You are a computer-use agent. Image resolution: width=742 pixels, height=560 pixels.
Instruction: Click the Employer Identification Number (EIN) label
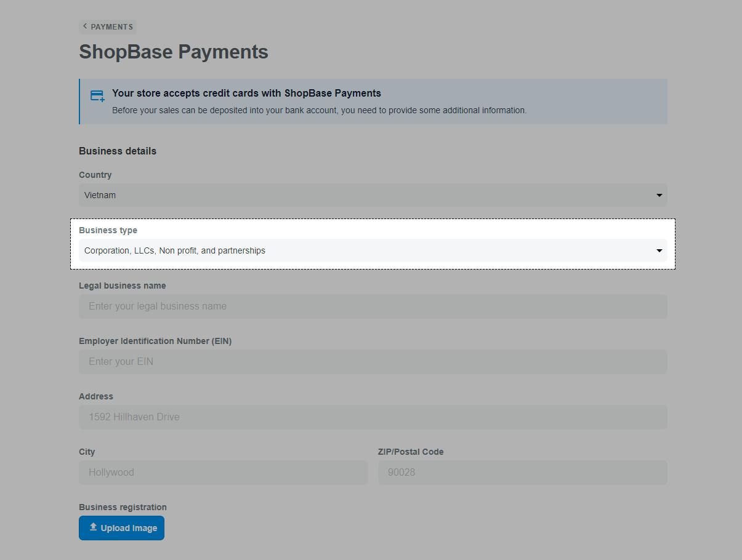coord(155,341)
